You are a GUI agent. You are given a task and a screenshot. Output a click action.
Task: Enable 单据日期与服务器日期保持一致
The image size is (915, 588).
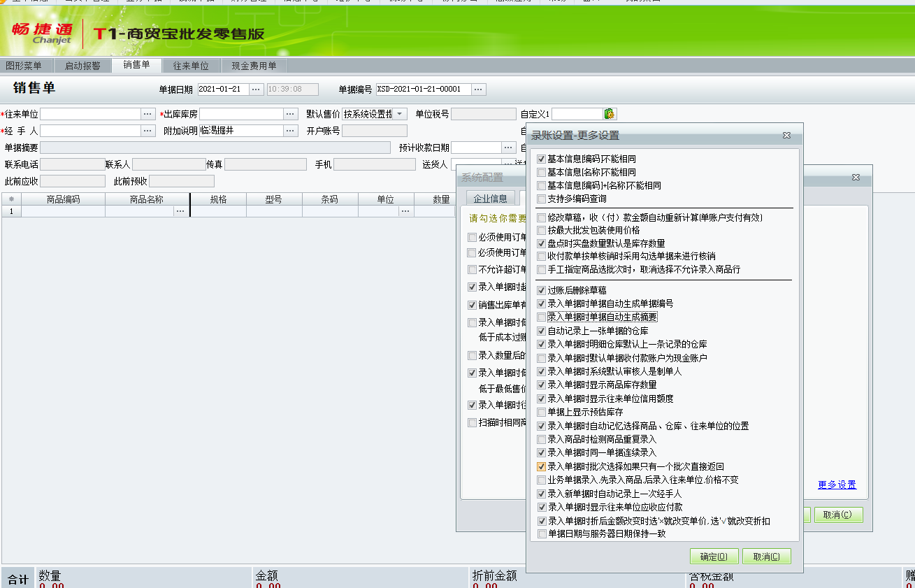click(541, 533)
